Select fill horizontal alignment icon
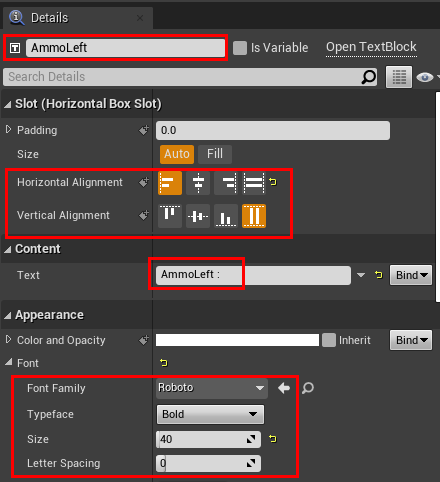 click(x=254, y=183)
